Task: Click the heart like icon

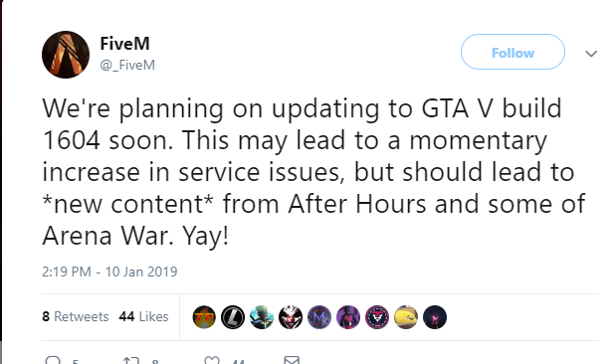Action: pyautogui.click(x=212, y=360)
